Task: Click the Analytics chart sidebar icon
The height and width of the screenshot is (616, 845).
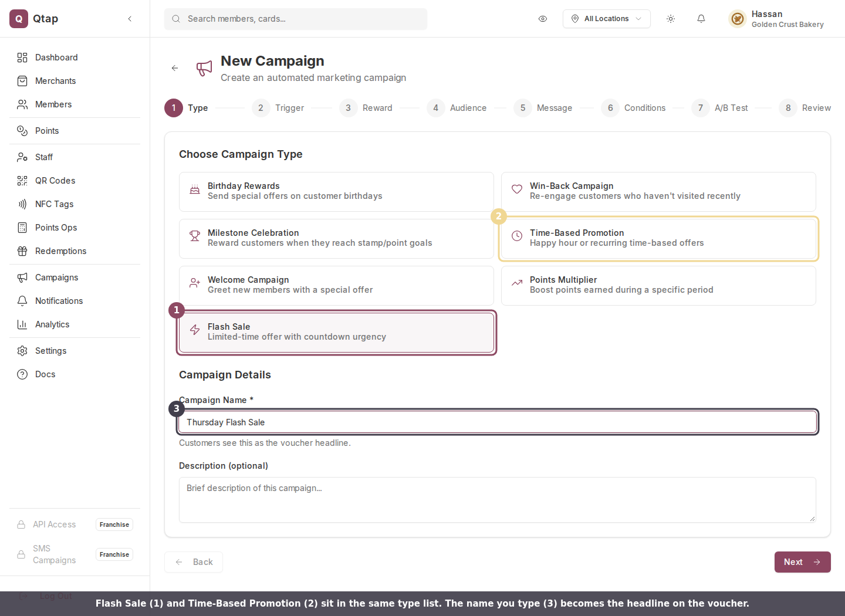Action: click(22, 324)
